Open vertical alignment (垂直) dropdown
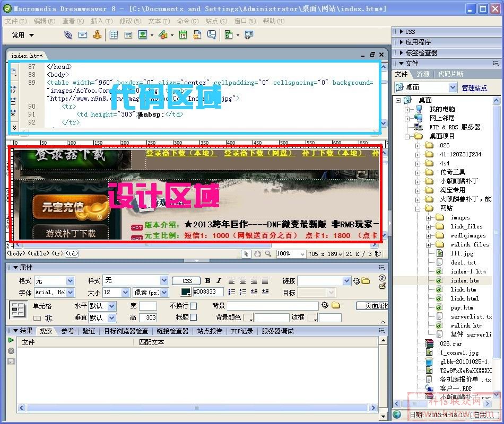 click(x=111, y=317)
